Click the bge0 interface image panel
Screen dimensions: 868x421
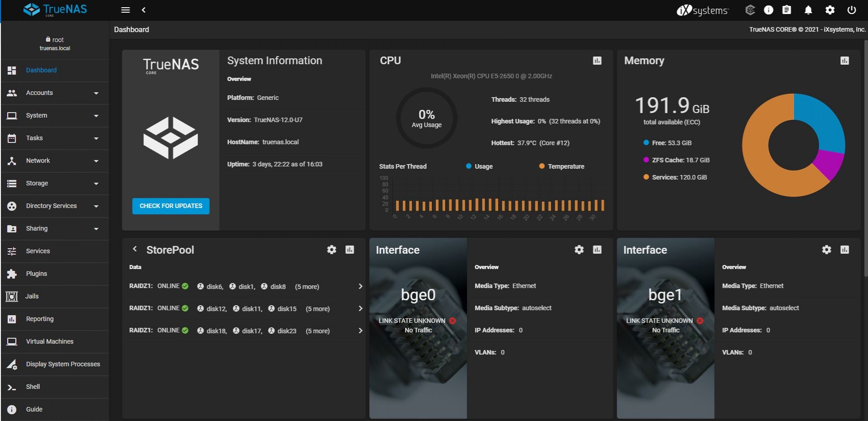click(418, 328)
